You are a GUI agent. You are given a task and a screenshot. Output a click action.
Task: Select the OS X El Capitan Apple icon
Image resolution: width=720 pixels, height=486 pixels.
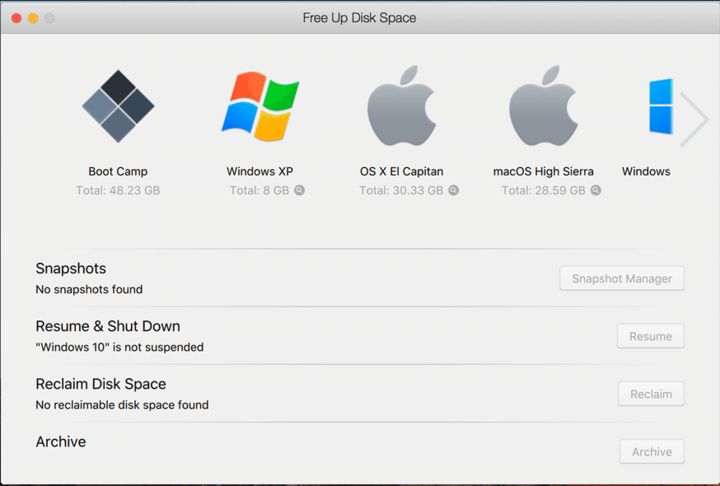point(401,106)
